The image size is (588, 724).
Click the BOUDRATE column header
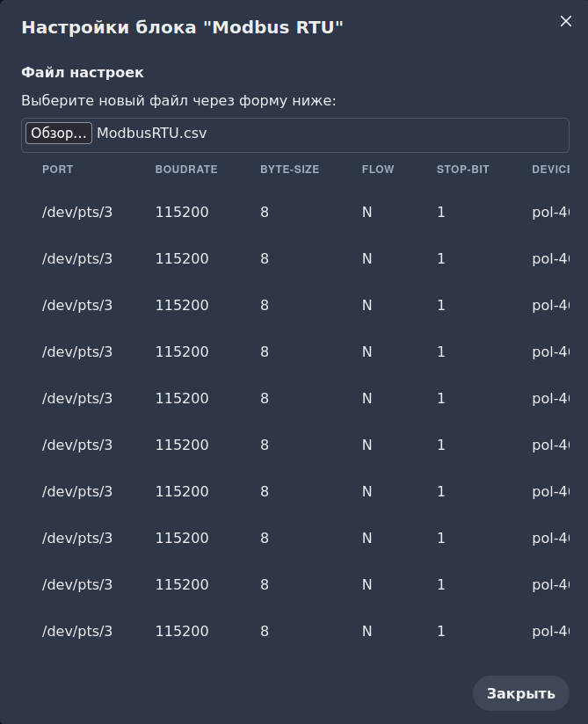coord(186,170)
